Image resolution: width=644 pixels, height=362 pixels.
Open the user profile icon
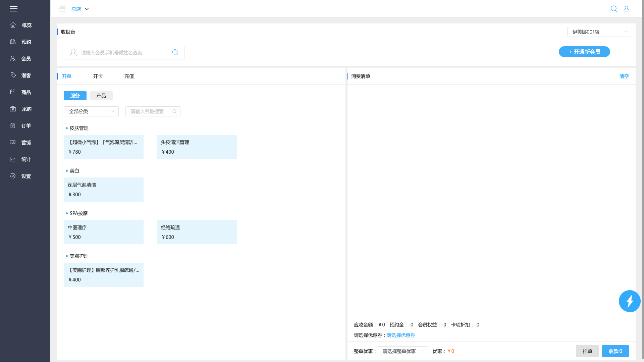coord(627,9)
